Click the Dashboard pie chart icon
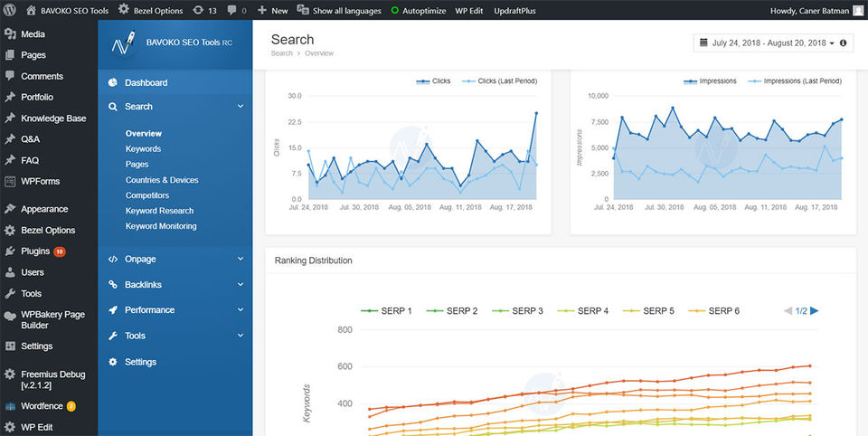This screenshot has width=868, height=436. 113,83
